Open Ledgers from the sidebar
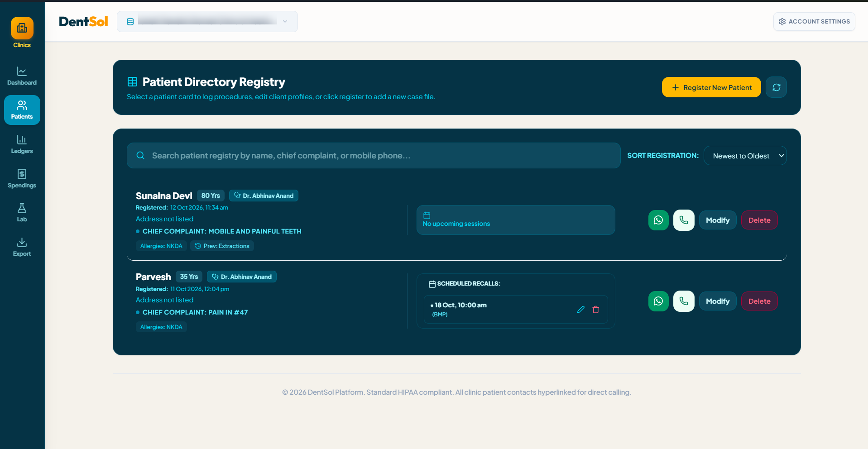The width and height of the screenshot is (868, 449). pyautogui.click(x=22, y=144)
